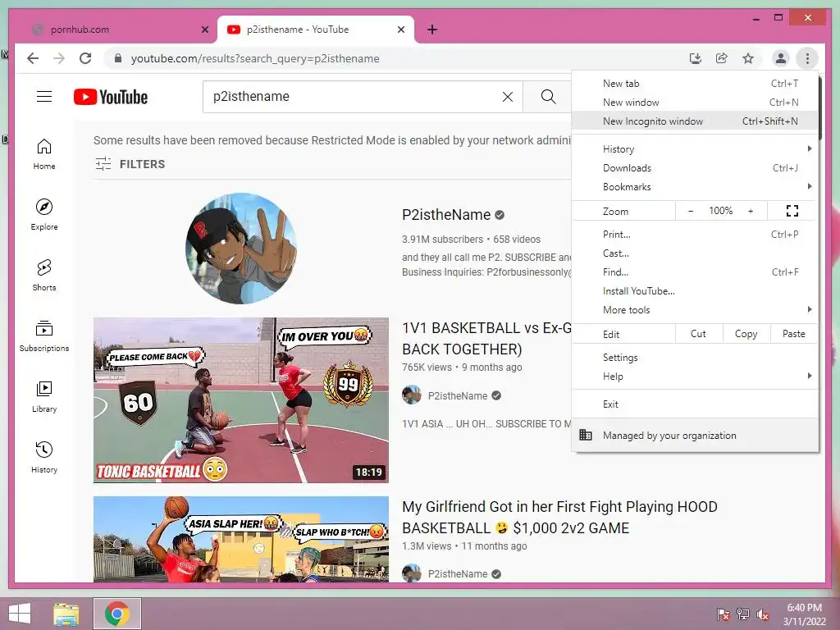Screen dimensions: 840x630
Task: Select New window from the menu
Action: [695, 103]
